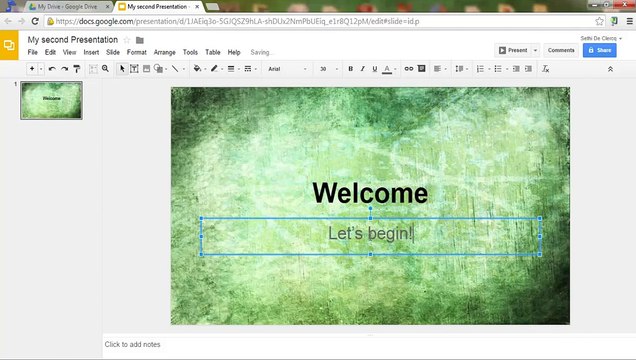Toggle underline formatting

pos(375,69)
